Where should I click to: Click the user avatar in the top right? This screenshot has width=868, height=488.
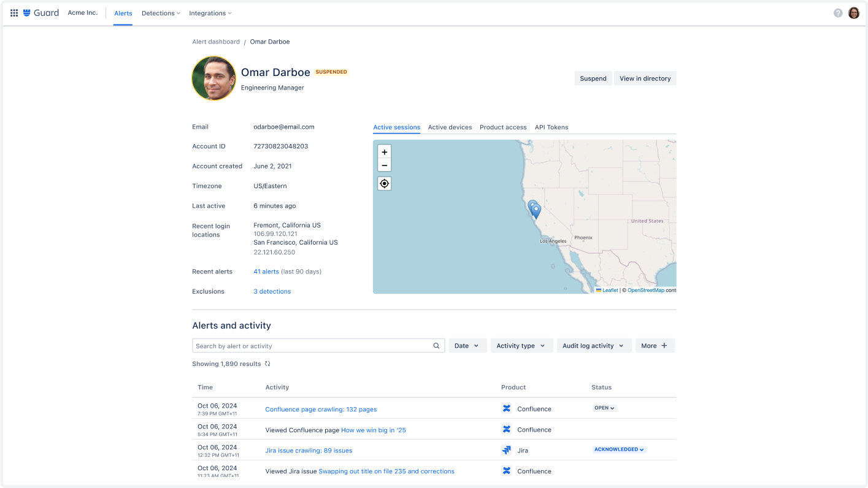(853, 12)
